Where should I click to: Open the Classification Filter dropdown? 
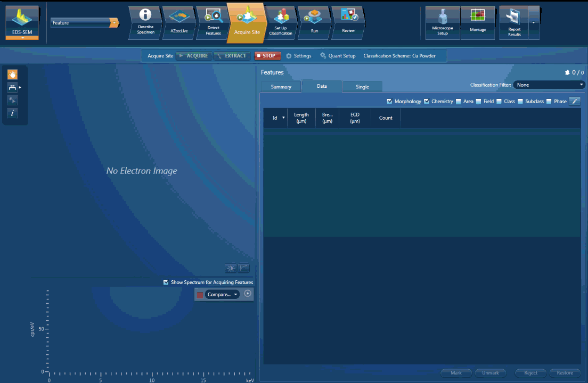coord(549,85)
